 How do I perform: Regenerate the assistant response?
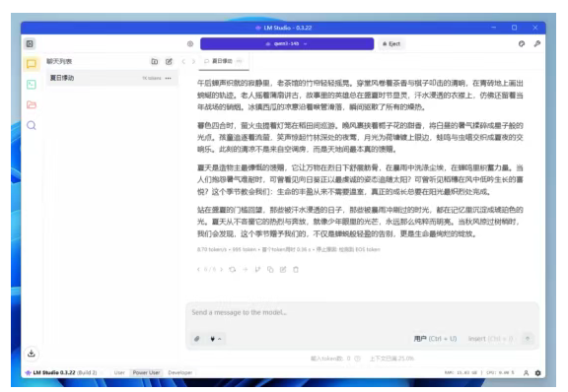(233, 269)
